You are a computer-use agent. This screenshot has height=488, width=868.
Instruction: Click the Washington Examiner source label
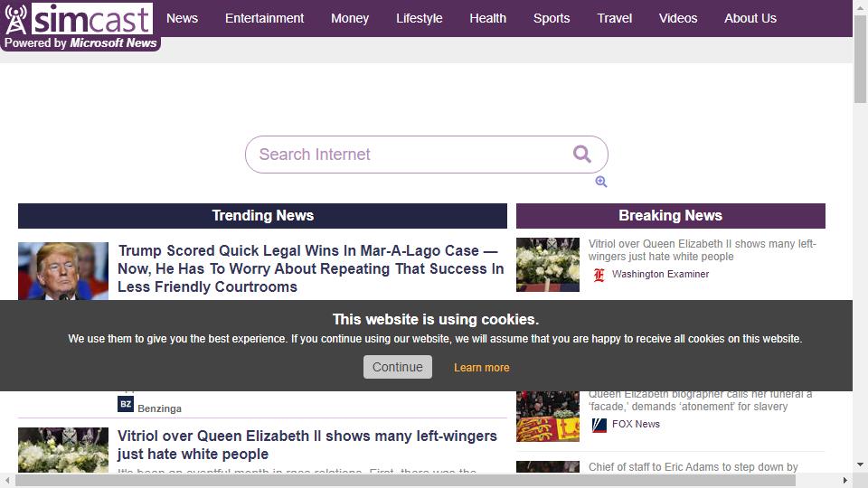point(660,274)
